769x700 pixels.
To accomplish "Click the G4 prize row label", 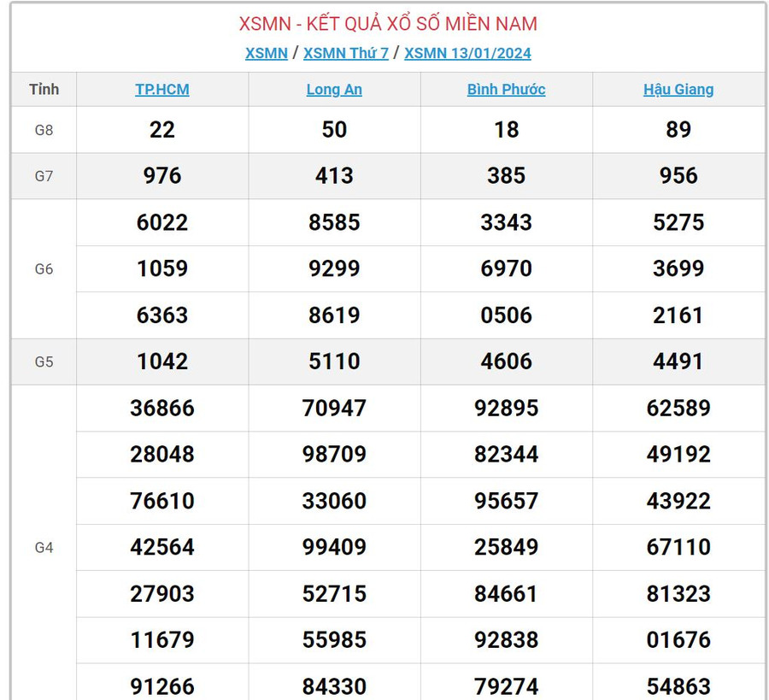I will (44, 547).
